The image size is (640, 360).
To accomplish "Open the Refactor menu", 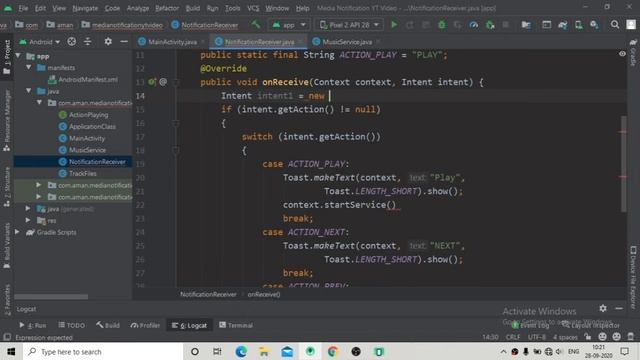I will point(167,8).
